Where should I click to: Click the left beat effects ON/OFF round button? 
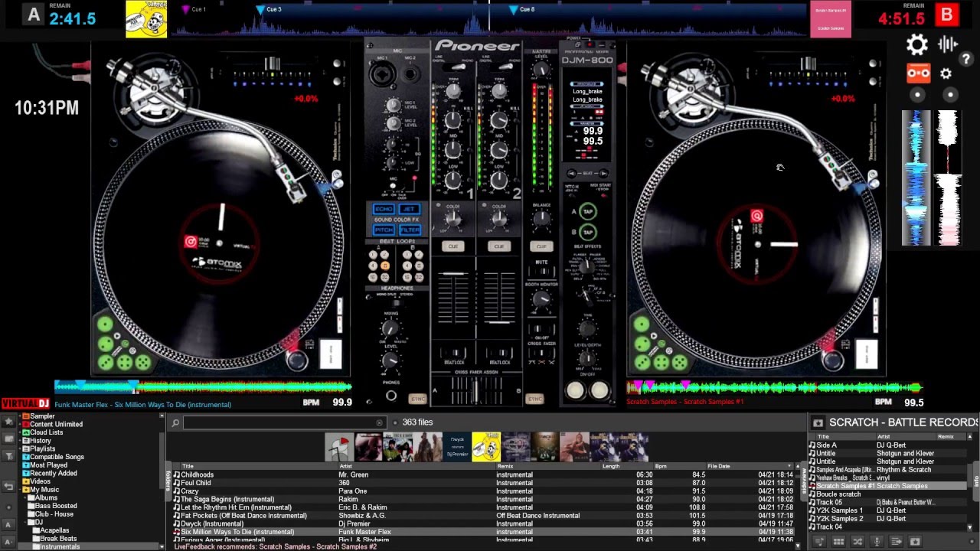(x=575, y=390)
